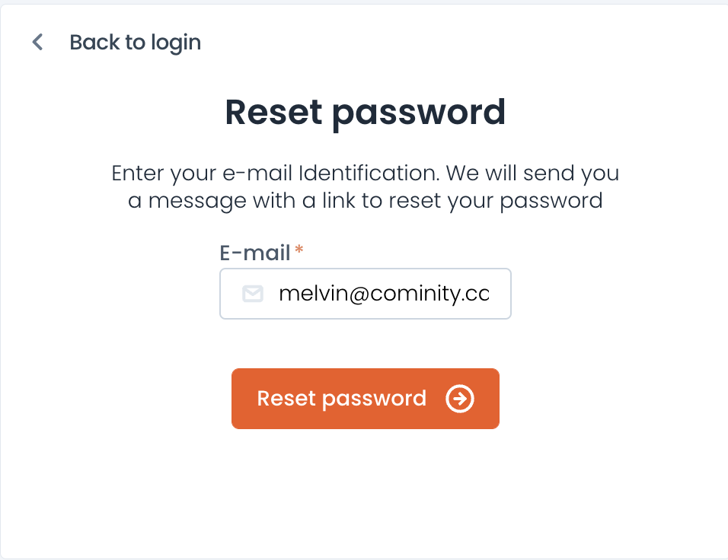Return to login using the left chevron
This screenshot has width=728, height=560.
click(x=37, y=42)
